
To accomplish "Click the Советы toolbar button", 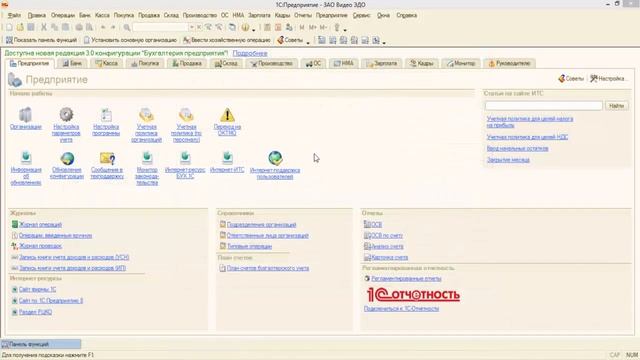I will (x=290, y=40).
